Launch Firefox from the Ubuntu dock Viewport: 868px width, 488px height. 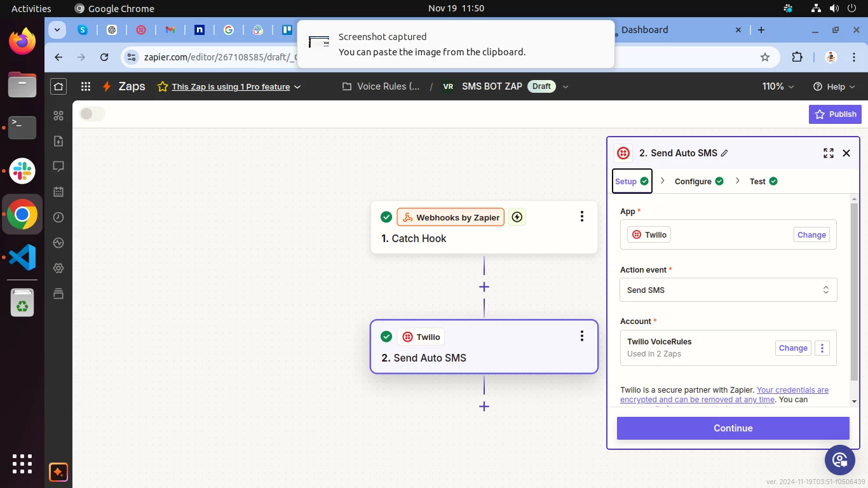(22, 41)
